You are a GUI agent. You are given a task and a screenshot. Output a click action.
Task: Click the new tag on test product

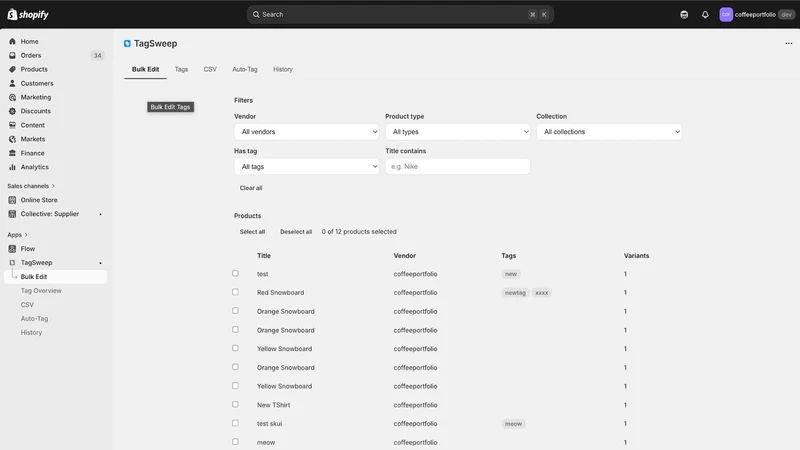coord(511,274)
